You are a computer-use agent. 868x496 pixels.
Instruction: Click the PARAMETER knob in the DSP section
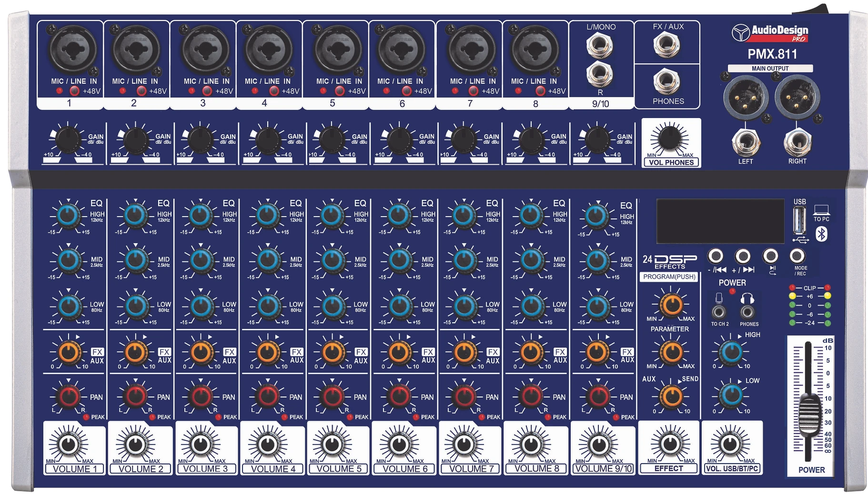point(671,352)
